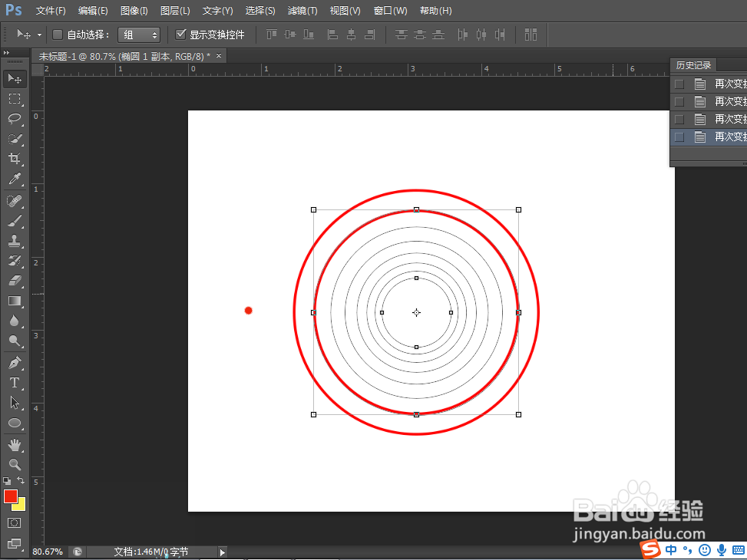The width and height of the screenshot is (747, 560).
Task: Select the Zoom tool
Action: pyautogui.click(x=15, y=464)
